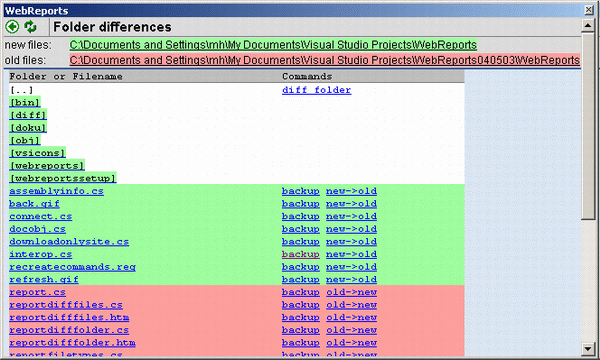Open the [bin] folder link
The width and height of the screenshot is (600, 360).
[25, 103]
